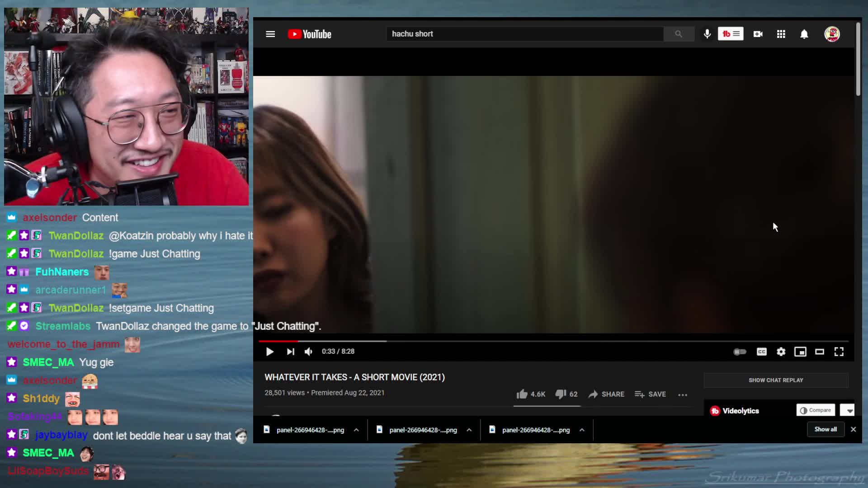Like the video with 4.6K likes

531,394
